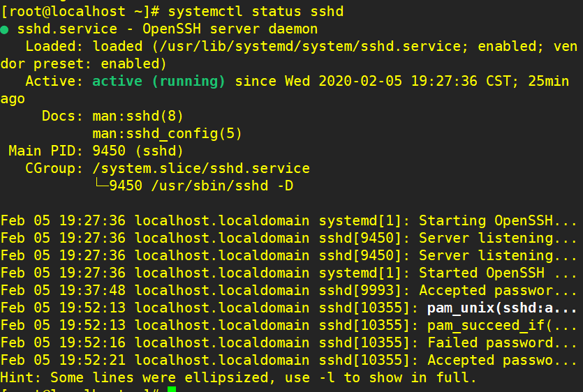The height and width of the screenshot is (392, 583).
Task: Click the 'systemctl status sshd' command text
Action: point(256,12)
